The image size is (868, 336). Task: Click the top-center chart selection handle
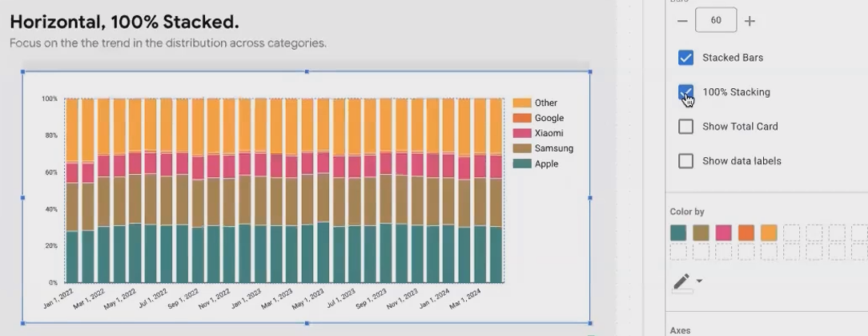(307, 72)
